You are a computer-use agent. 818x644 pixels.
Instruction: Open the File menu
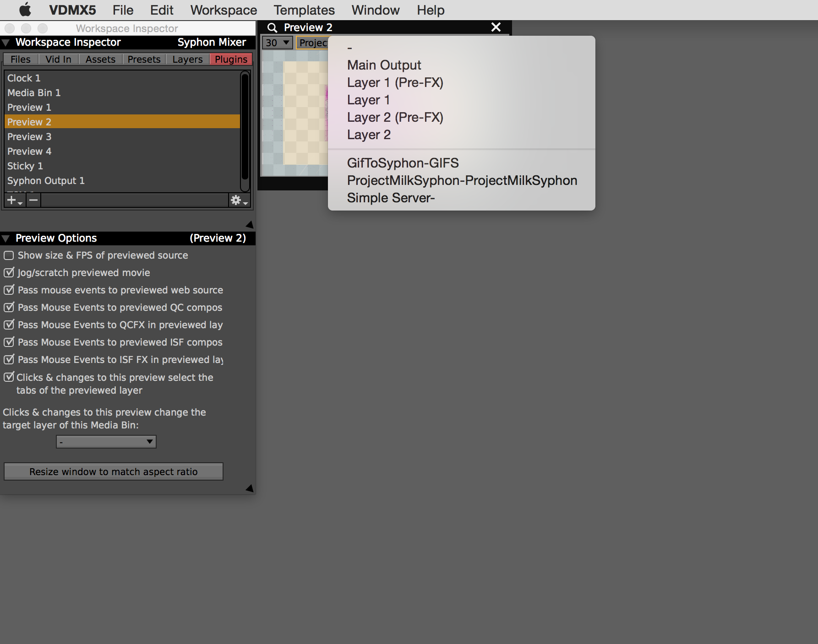(123, 10)
